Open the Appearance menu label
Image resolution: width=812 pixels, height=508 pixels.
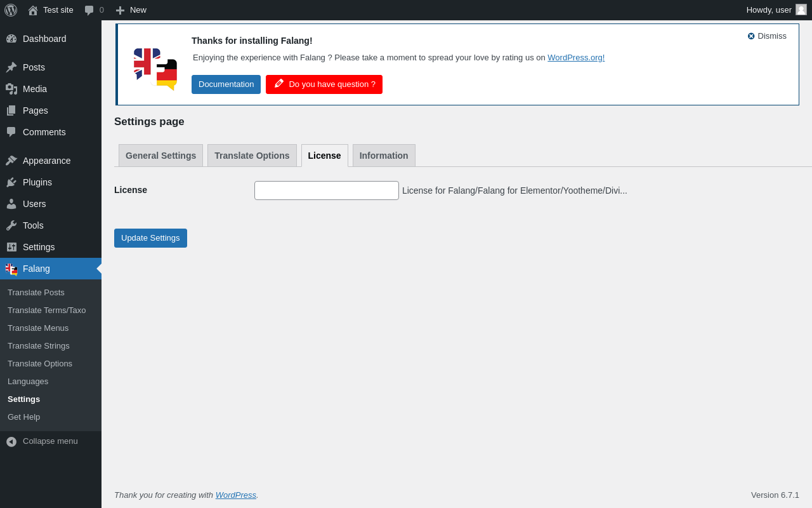pyautogui.click(x=47, y=161)
